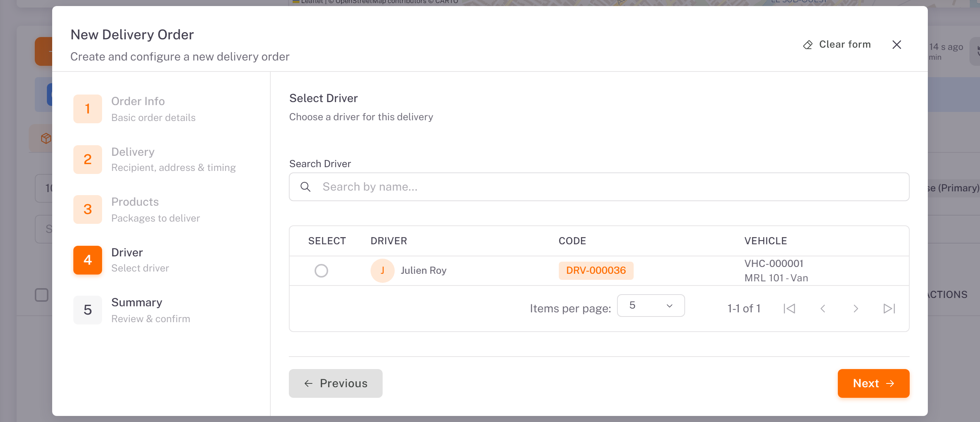The height and width of the screenshot is (422, 980).
Task: Go to previous page of drivers
Action: [822, 308]
